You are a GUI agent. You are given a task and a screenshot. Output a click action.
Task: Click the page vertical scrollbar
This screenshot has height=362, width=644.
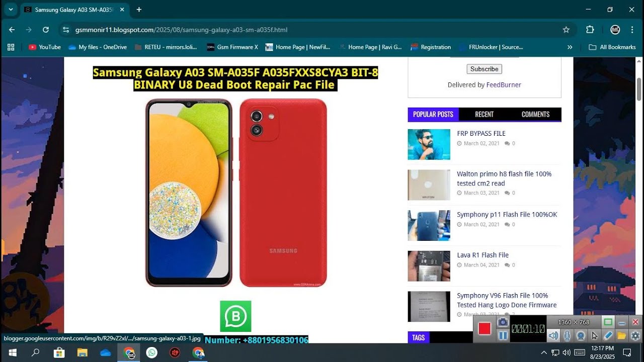[x=639, y=89]
